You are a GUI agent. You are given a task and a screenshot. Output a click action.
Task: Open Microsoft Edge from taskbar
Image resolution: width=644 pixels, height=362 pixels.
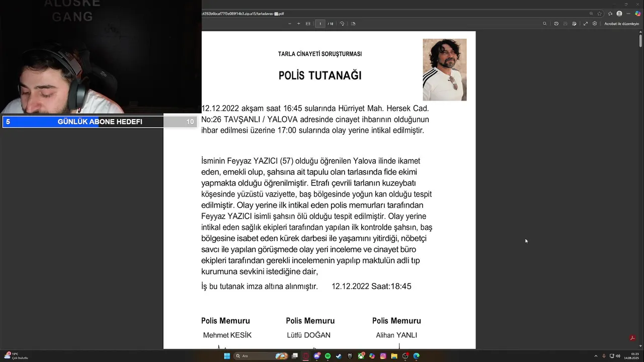pyautogui.click(x=416, y=356)
